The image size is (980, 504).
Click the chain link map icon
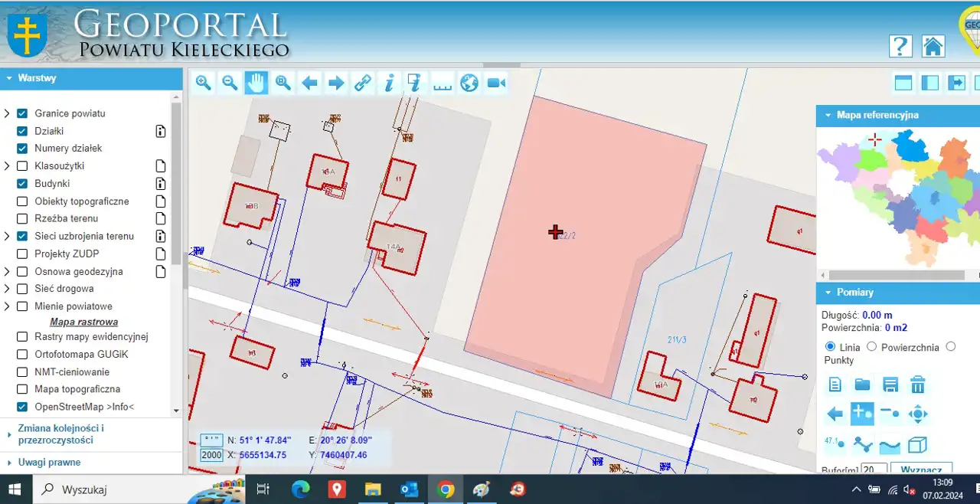pos(363,83)
